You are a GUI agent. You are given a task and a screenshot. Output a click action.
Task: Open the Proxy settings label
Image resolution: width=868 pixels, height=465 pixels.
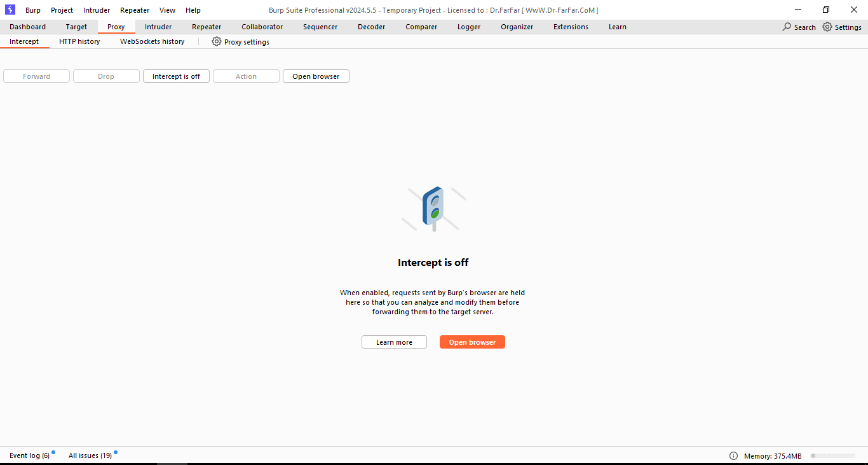(247, 42)
